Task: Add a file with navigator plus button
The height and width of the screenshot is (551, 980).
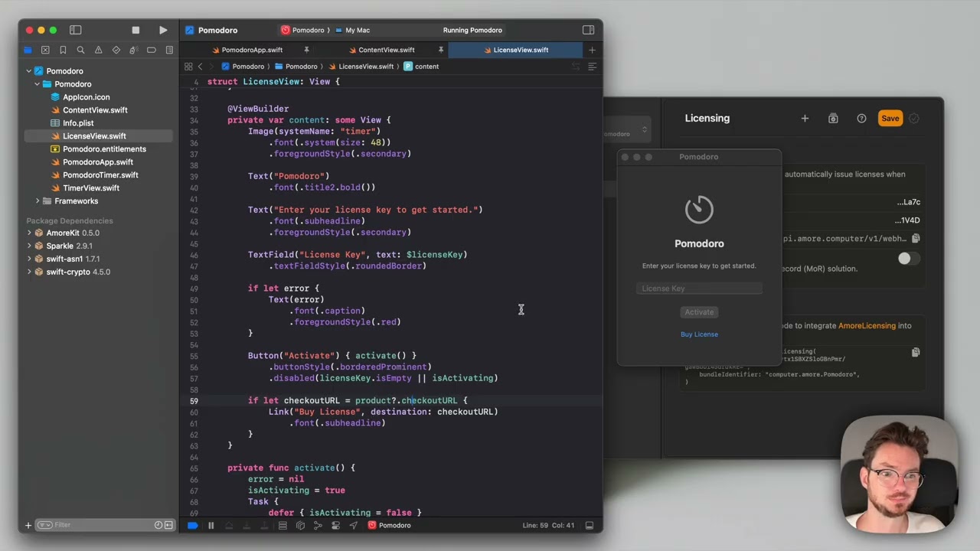Action: pos(28,525)
